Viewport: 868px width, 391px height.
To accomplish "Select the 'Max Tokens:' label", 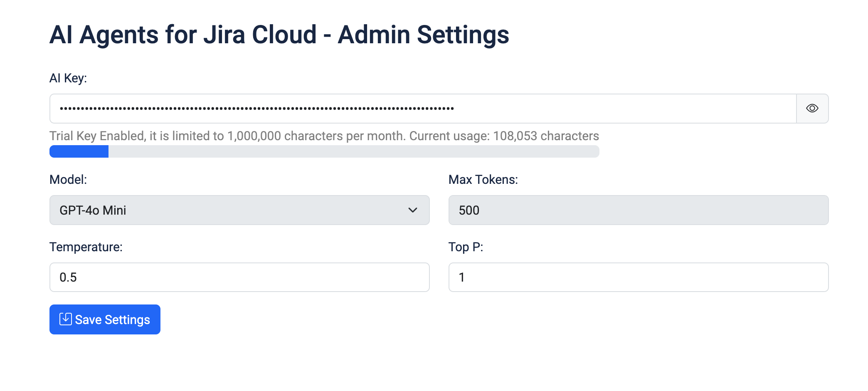I will click(x=483, y=180).
